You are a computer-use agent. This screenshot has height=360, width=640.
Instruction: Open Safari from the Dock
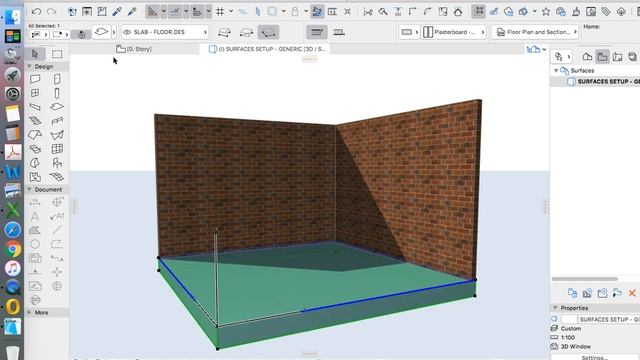[x=13, y=229]
